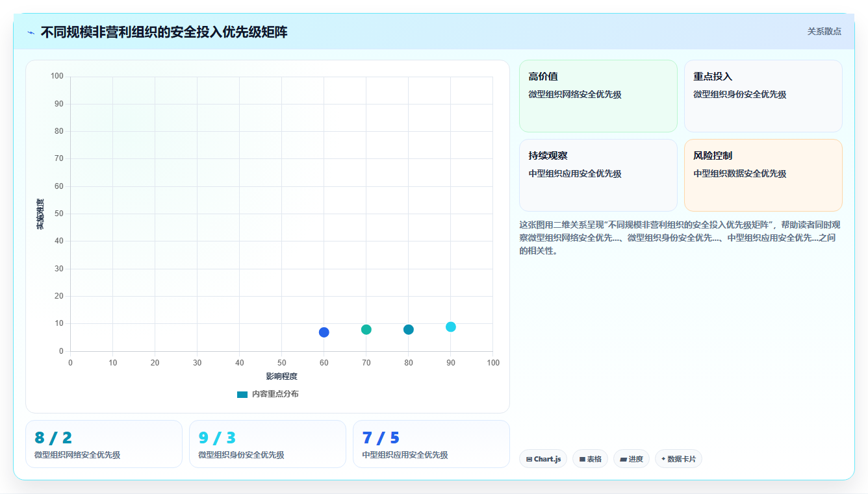The height and width of the screenshot is (494, 868).
Task: Select the 7 / 5 stat card
Action: [431, 444]
